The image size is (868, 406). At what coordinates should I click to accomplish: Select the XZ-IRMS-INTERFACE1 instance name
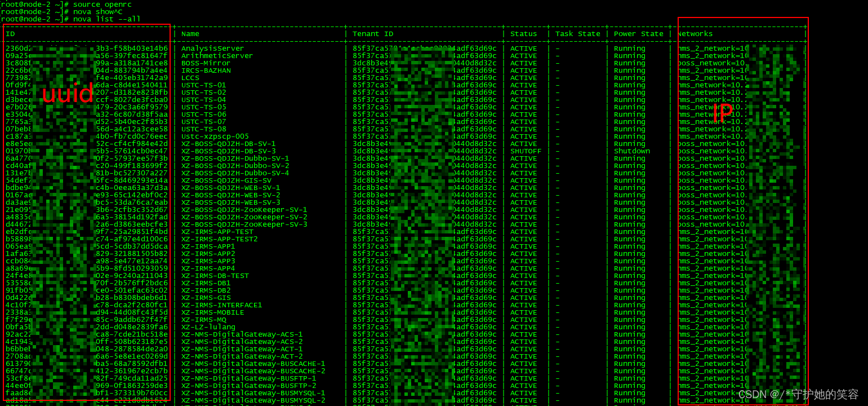click(x=222, y=305)
